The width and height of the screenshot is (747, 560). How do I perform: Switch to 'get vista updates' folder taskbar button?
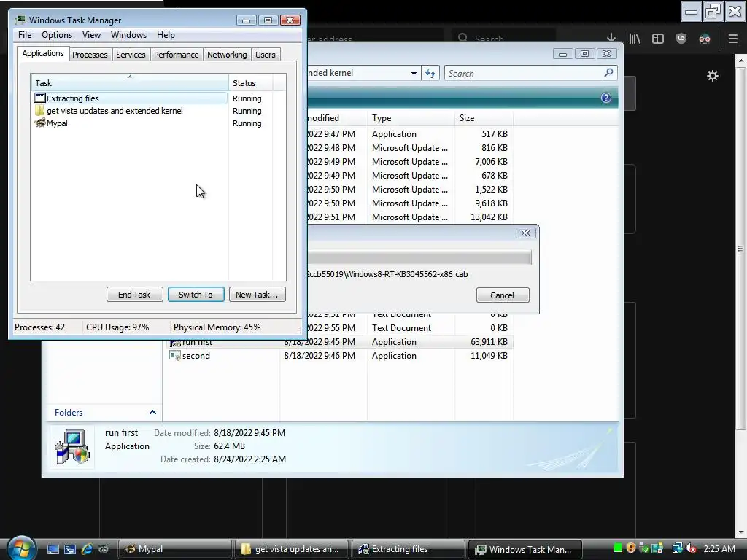[x=291, y=549]
